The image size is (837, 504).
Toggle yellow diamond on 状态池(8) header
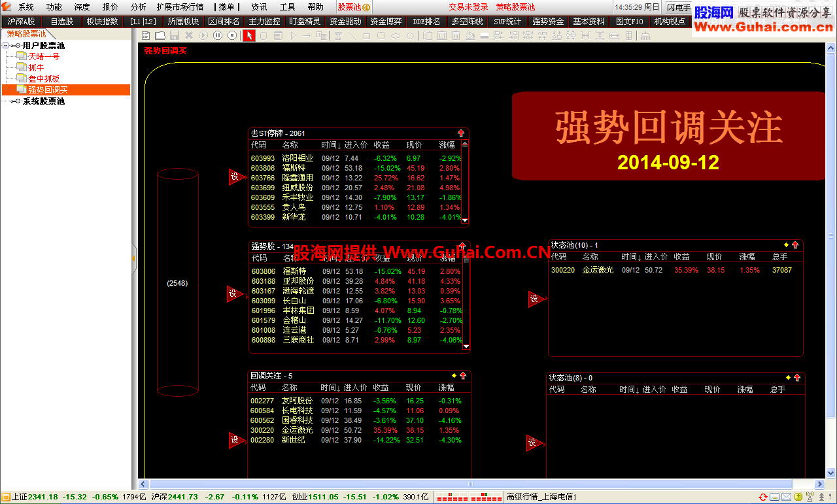point(787,377)
